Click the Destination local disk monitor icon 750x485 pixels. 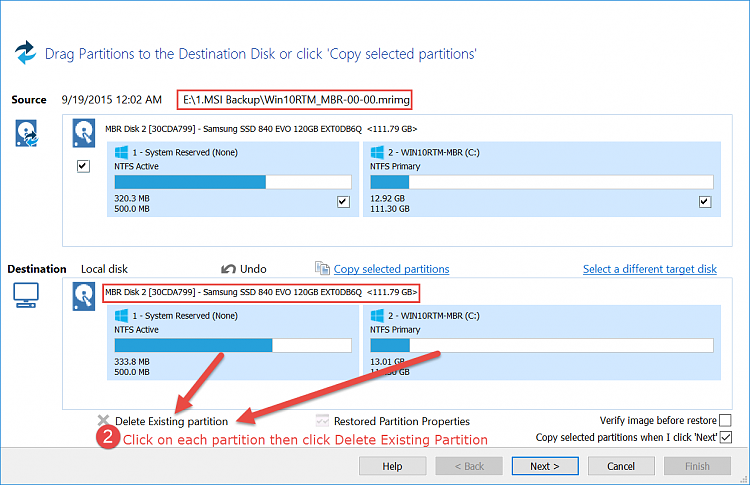click(x=26, y=295)
